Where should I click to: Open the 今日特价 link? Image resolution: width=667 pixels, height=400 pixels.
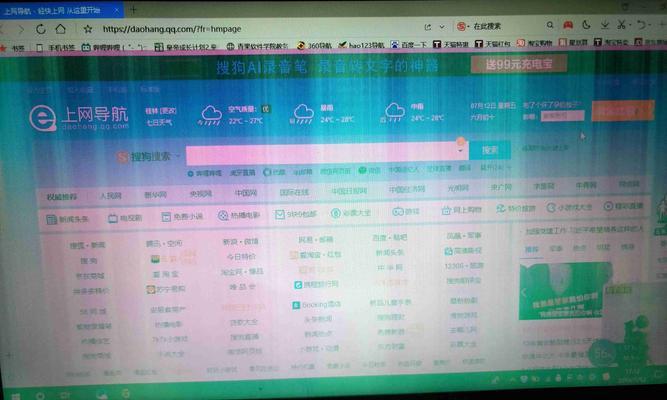coord(242,256)
